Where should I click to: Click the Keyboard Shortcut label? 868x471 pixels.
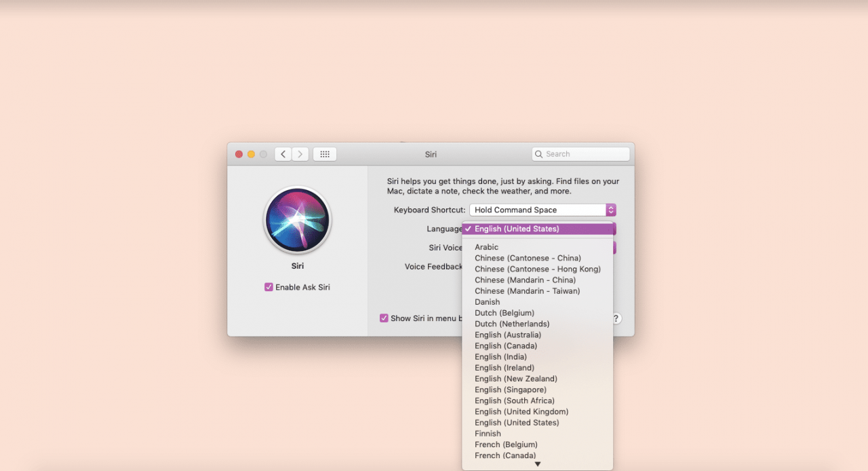pyautogui.click(x=430, y=210)
